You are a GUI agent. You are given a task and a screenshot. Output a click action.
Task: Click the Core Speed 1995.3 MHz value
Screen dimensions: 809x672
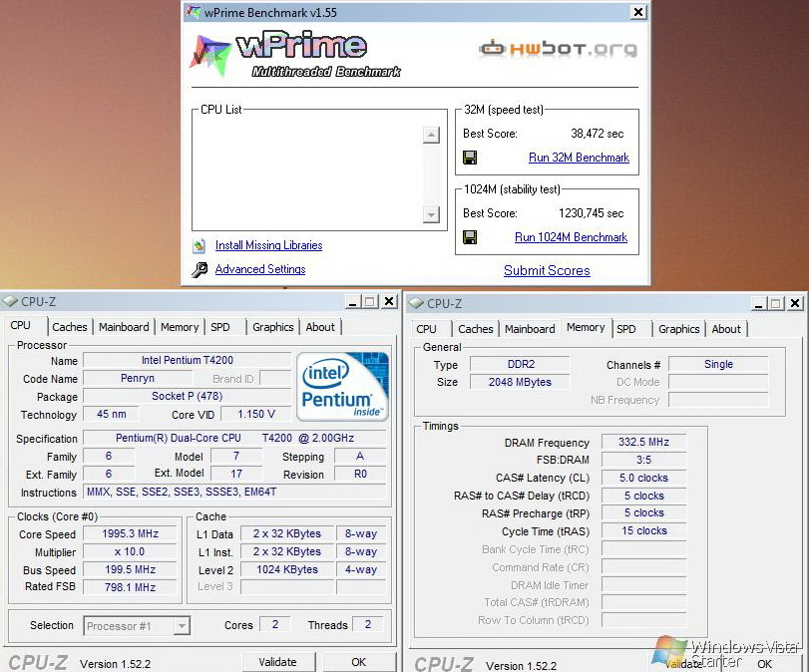coord(130,533)
